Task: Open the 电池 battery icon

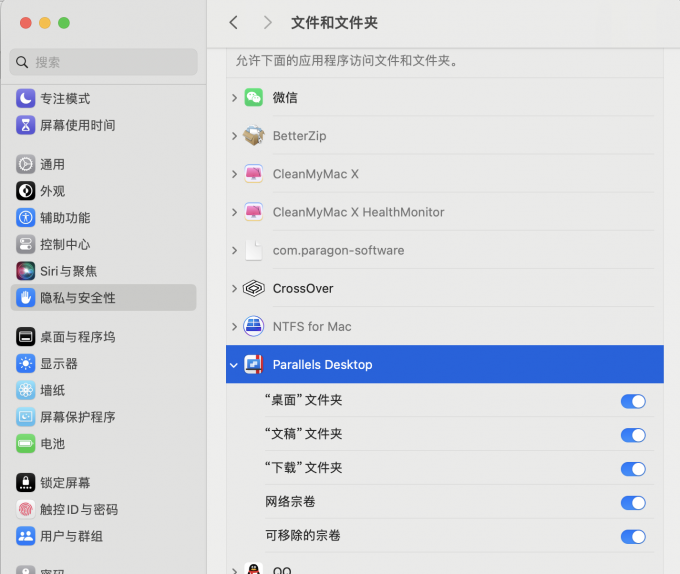Action: 26,444
